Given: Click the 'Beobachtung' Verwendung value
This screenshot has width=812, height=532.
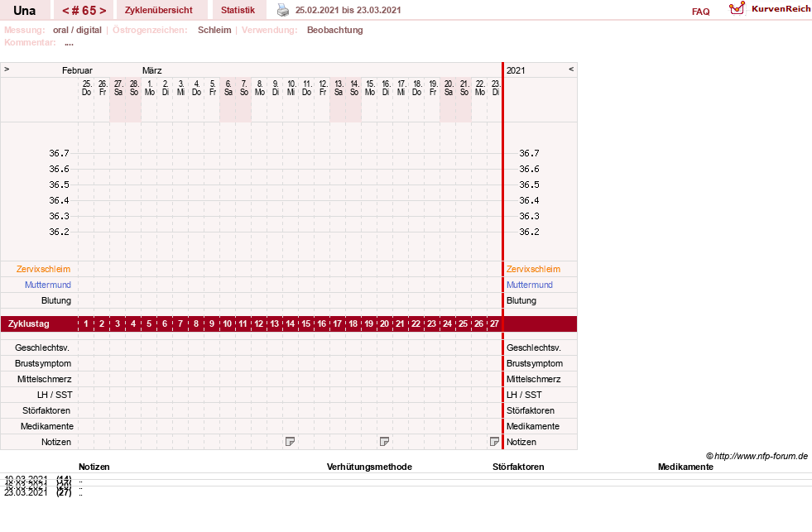Looking at the screenshot, I should point(335,30).
